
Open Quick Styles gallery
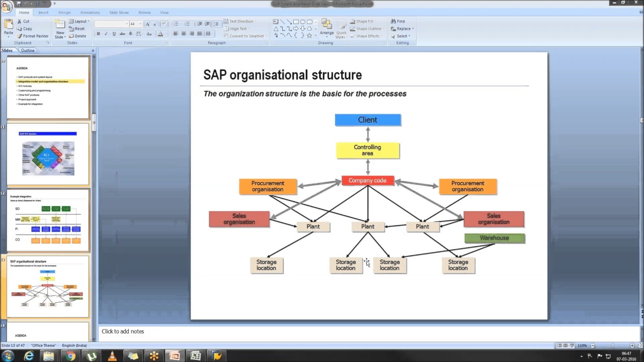(x=341, y=29)
